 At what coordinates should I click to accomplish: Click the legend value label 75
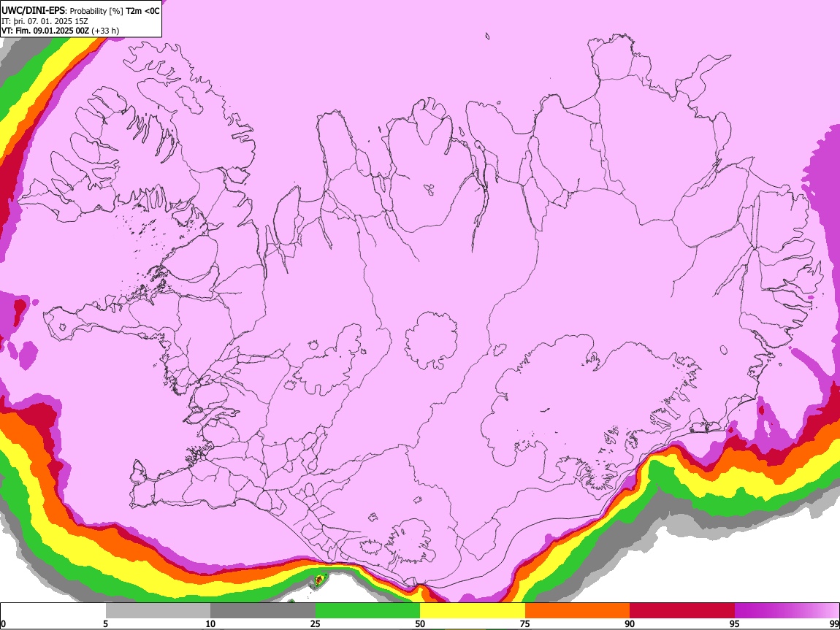tap(525, 623)
